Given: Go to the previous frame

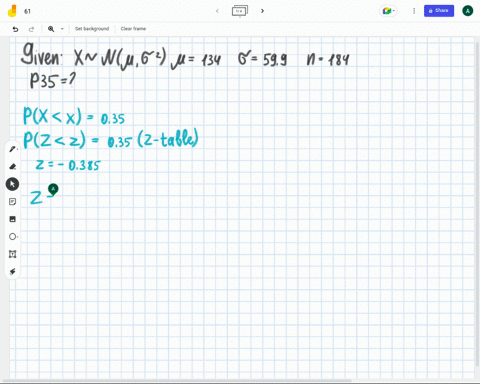Looking at the screenshot, I should (217, 11).
